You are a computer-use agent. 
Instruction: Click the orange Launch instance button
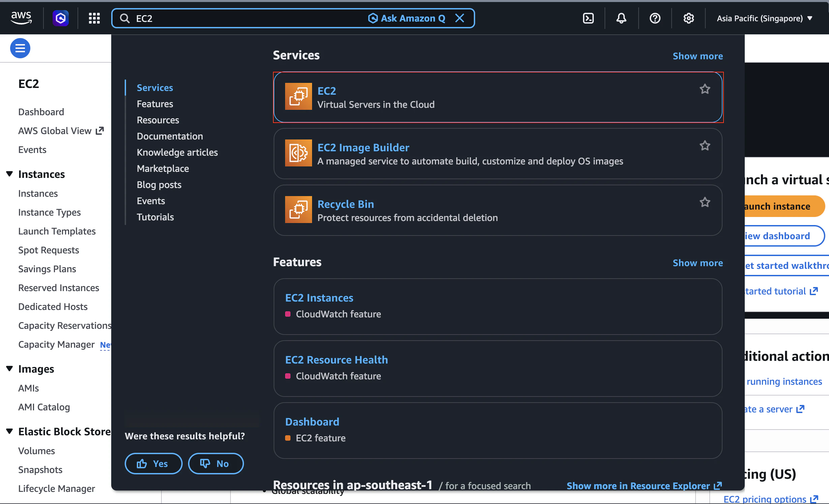click(x=785, y=206)
